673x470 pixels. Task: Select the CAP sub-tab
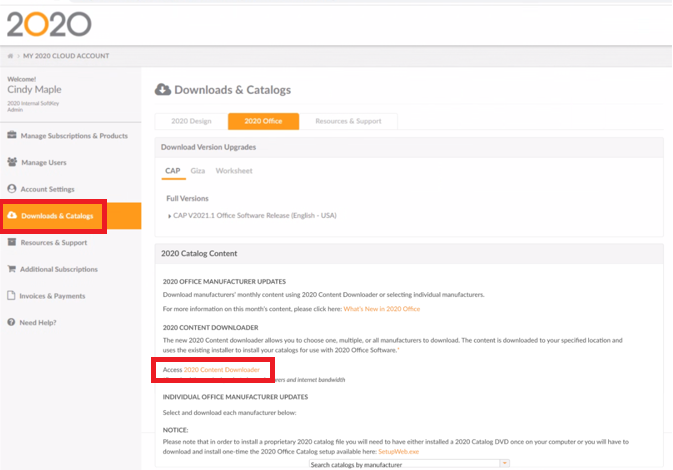pos(173,171)
